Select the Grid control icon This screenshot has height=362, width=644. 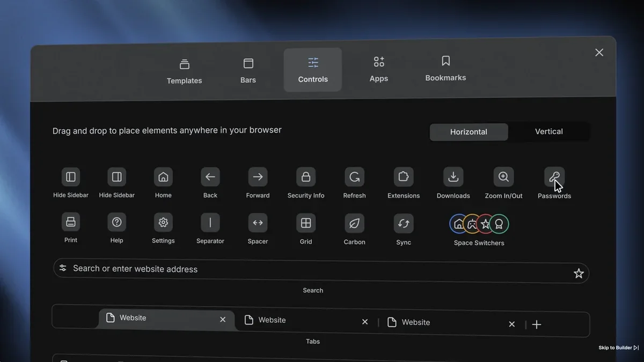click(x=306, y=223)
